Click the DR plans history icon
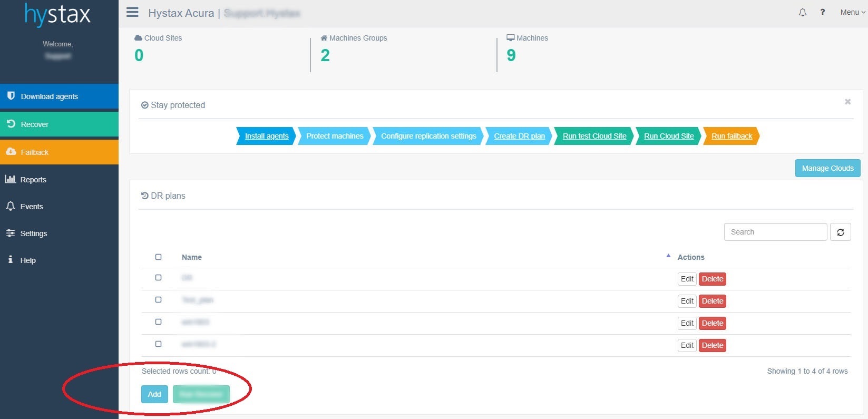This screenshot has width=868, height=419. coord(145,196)
